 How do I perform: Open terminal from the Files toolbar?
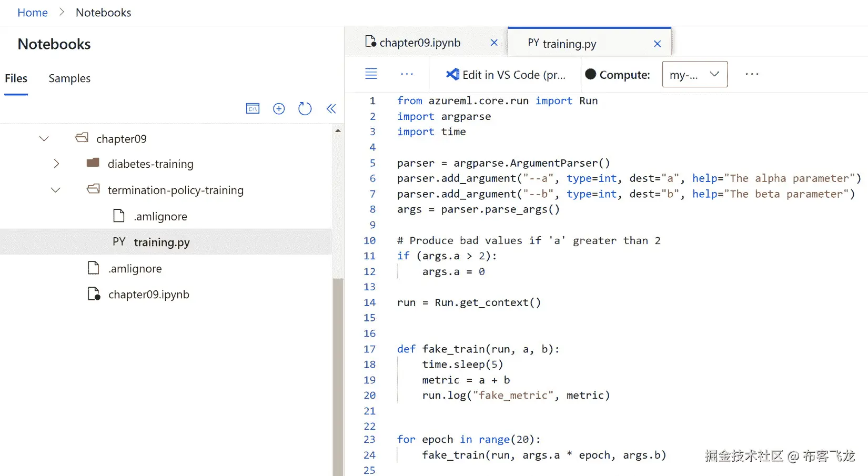point(253,109)
